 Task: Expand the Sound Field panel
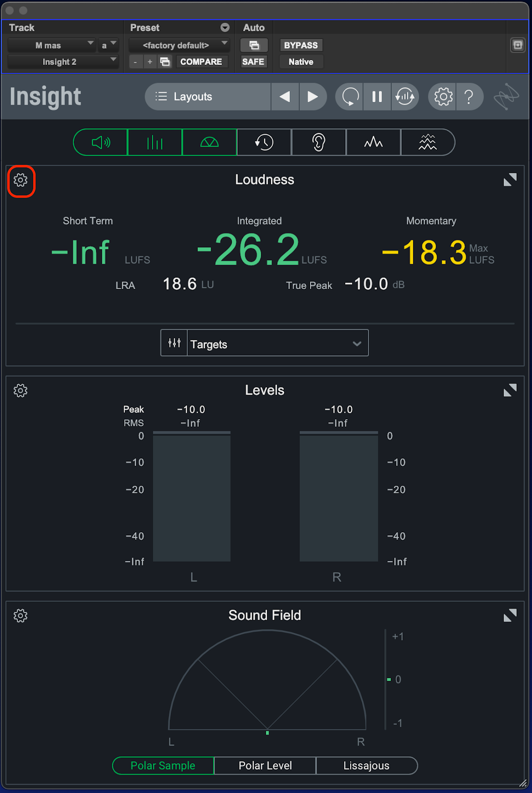tap(510, 615)
